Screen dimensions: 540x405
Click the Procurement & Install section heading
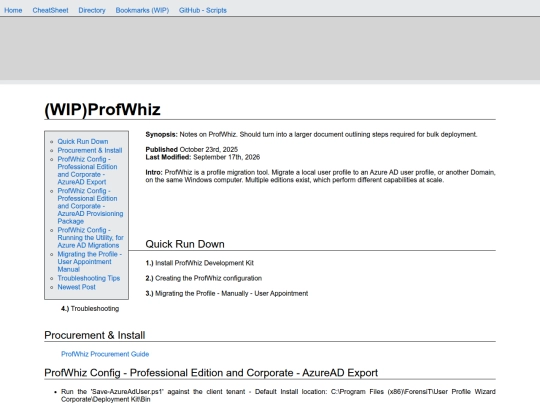(95, 335)
